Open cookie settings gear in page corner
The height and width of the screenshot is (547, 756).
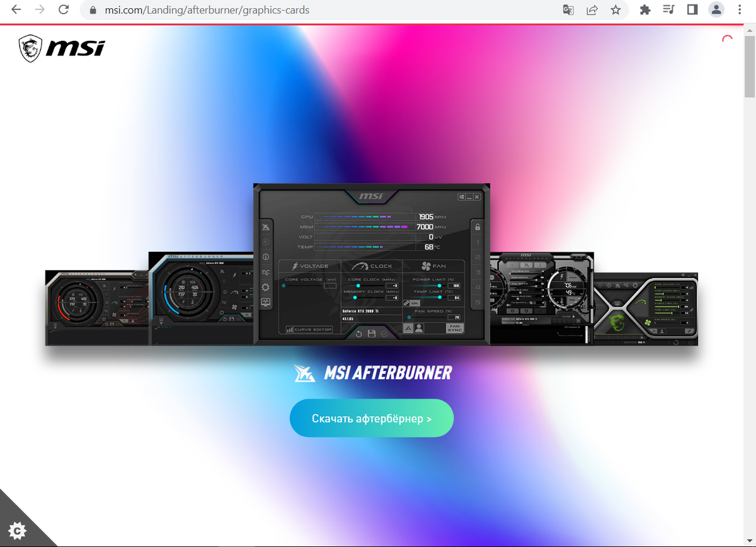click(18, 530)
